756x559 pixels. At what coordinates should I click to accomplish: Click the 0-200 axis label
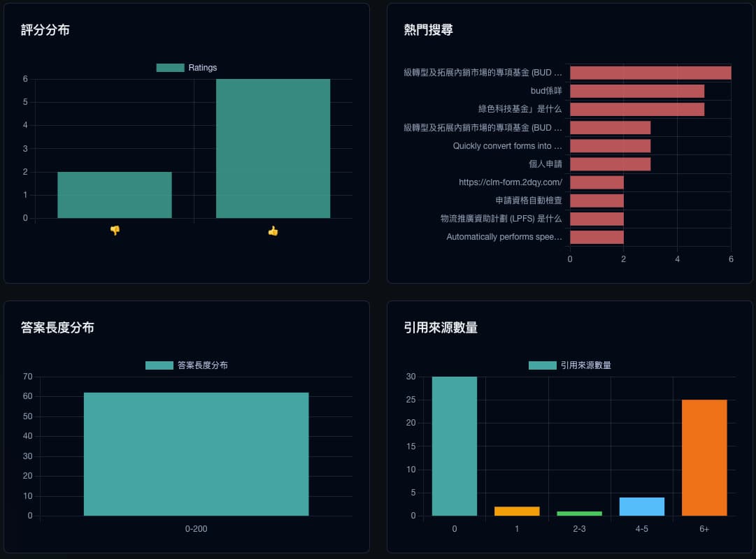(197, 529)
